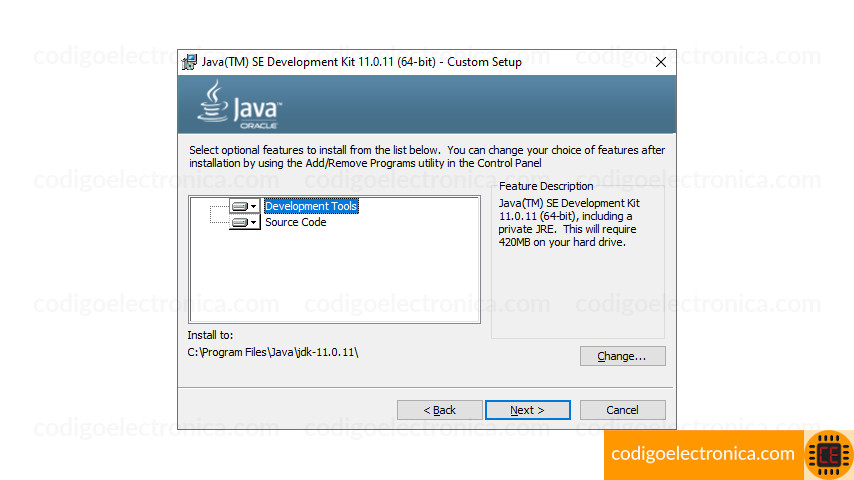854x480 pixels.
Task: Click the Java Oracle logo in banner
Action: click(239, 105)
